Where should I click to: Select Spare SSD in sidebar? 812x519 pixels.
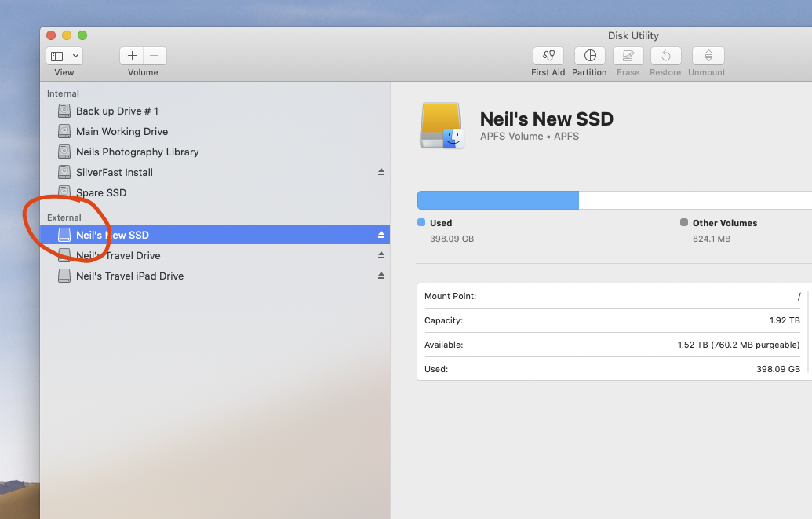(x=215, y=193)
